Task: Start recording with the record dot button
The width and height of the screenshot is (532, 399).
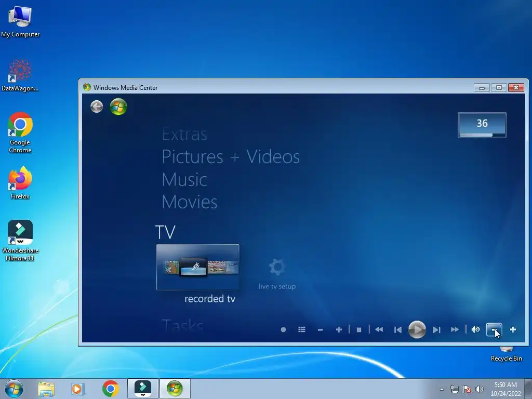Action: pyautogui.click(x=283, y=329)
